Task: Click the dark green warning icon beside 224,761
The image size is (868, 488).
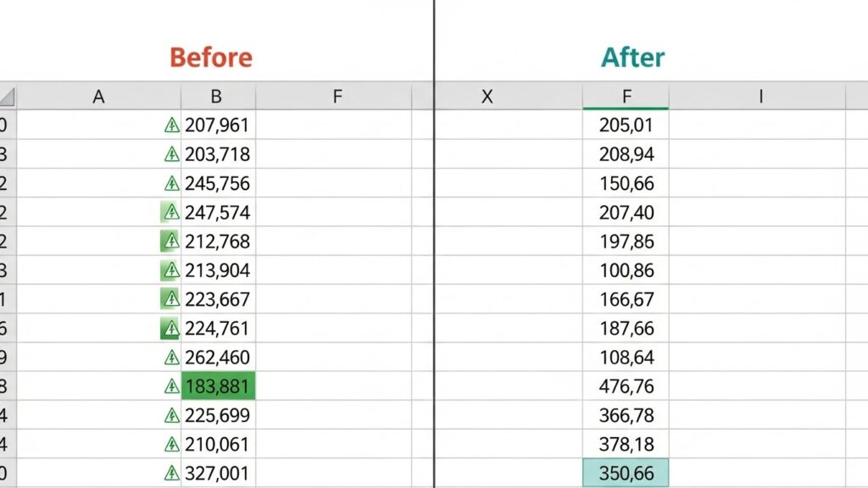Action: [x=172, y=328]
